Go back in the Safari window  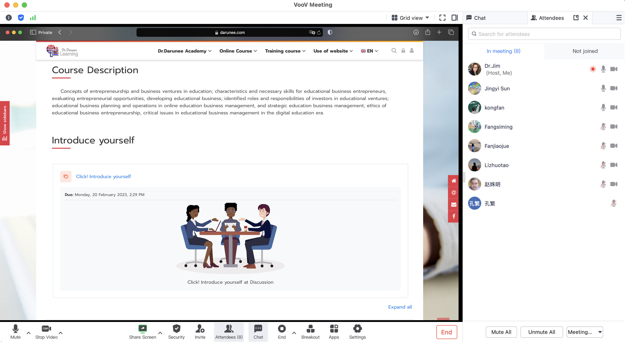60,32
